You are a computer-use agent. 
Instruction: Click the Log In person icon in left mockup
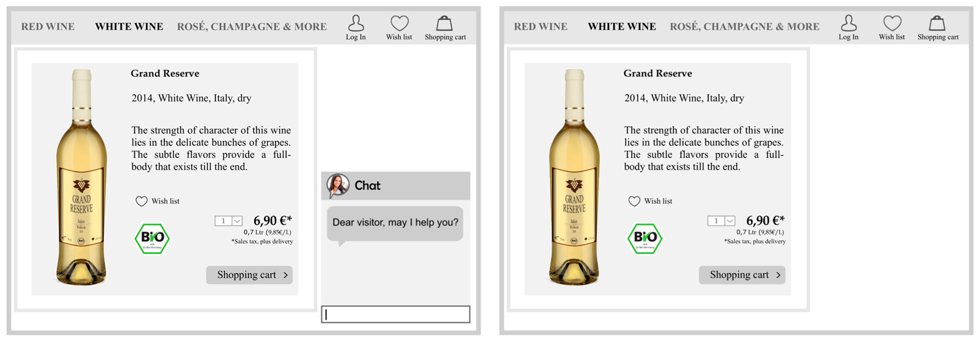[x=356, y=23]
